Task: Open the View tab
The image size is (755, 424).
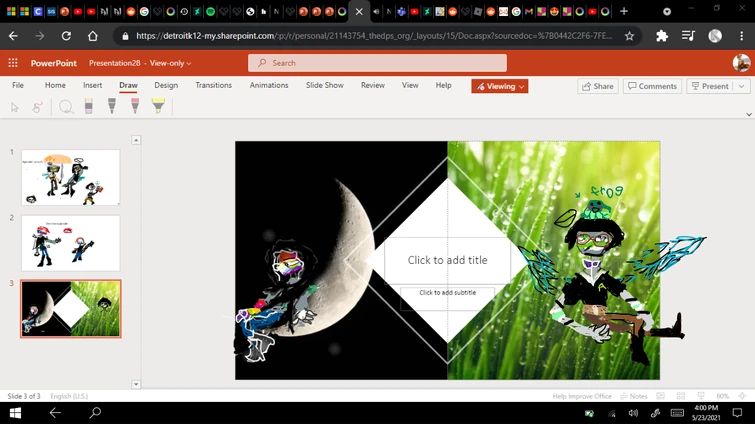Action: (410, 85)
